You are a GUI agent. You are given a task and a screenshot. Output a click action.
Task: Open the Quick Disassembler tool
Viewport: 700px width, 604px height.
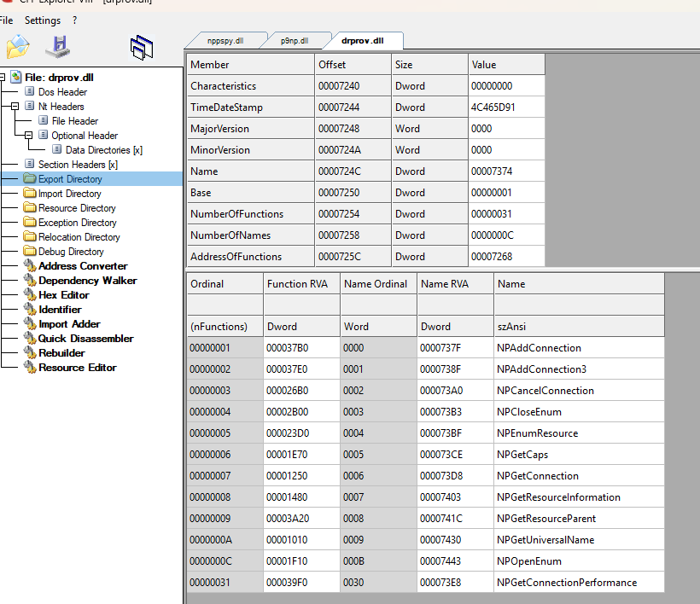[85, 339]
